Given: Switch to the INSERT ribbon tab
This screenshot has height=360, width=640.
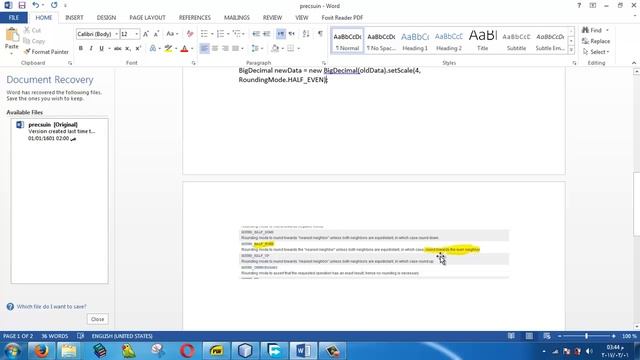Looking at the screenshot, I should (x=74, y=18).
